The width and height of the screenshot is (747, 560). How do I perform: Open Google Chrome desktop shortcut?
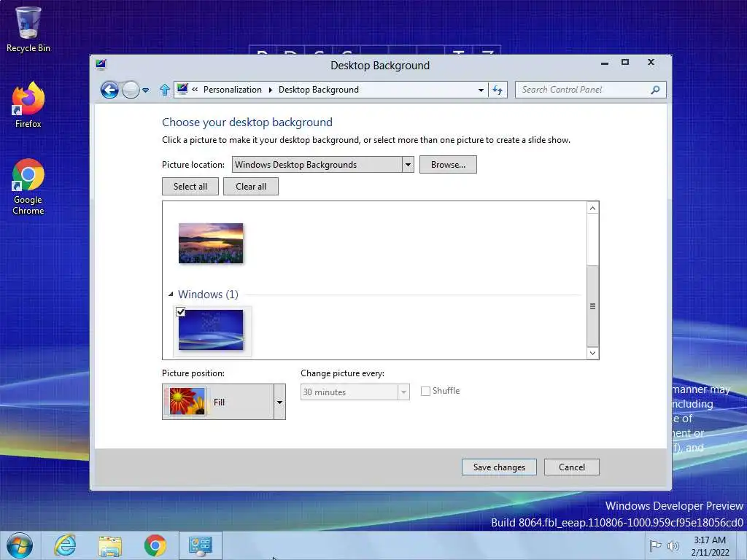point(28,187)
